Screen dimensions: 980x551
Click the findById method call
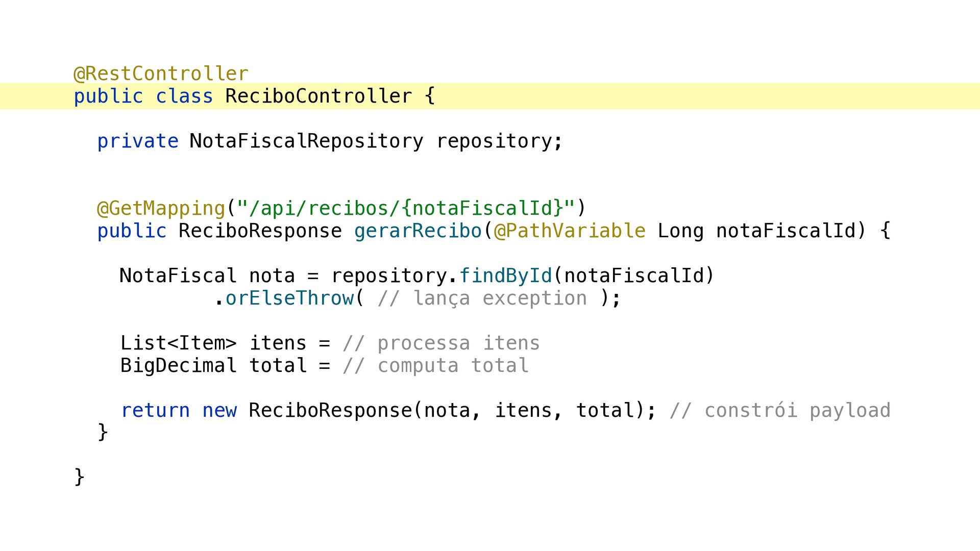[506, 276]
